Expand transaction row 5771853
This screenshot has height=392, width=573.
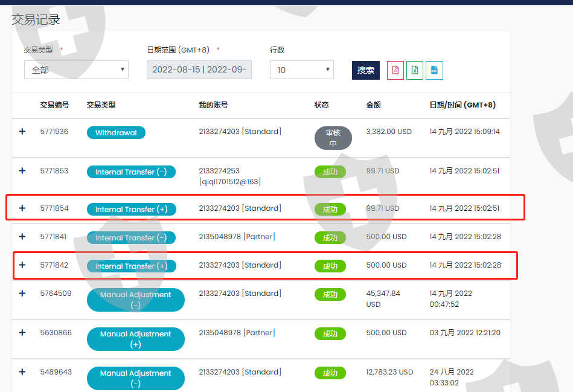click(x=22, y=171)
